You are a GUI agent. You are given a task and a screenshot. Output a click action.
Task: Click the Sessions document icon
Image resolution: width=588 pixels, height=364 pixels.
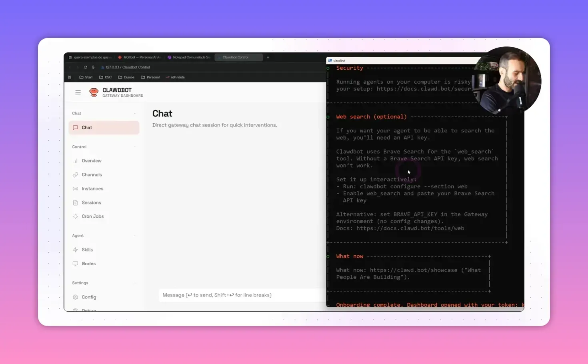[x=75, y=202]
